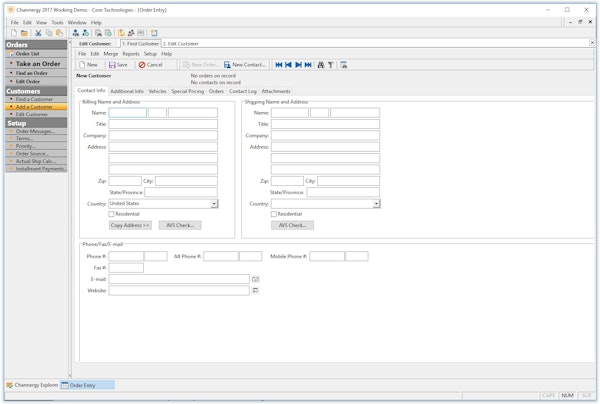Click the shipping Title field
The image size is (600, 404).
325,124
